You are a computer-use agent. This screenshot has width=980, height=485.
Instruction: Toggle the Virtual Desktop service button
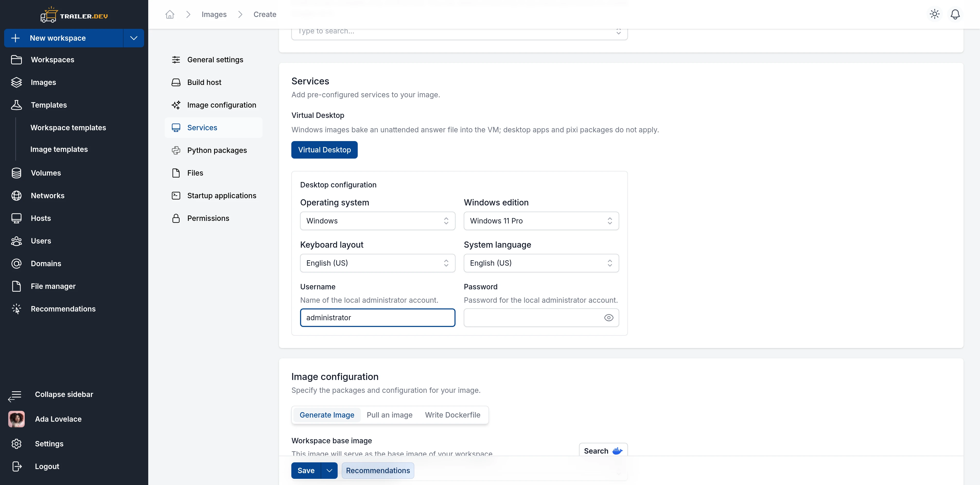(x=324, y=150)
